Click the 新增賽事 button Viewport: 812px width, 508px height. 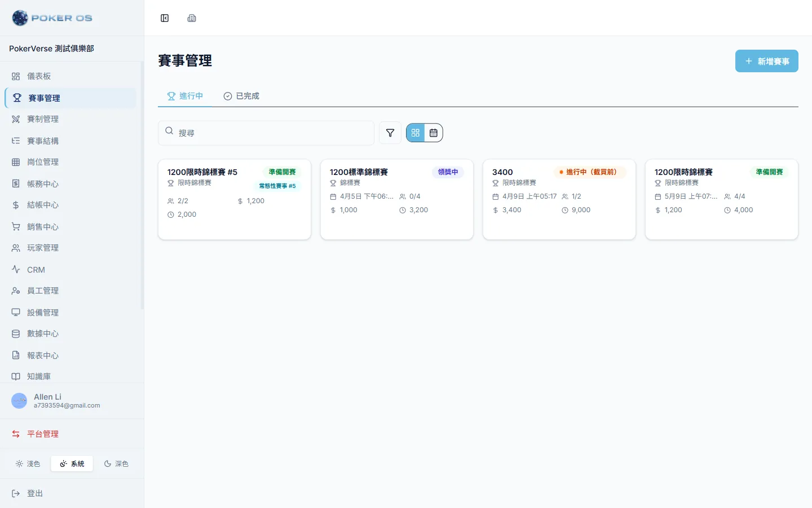(x=767, y=61)
